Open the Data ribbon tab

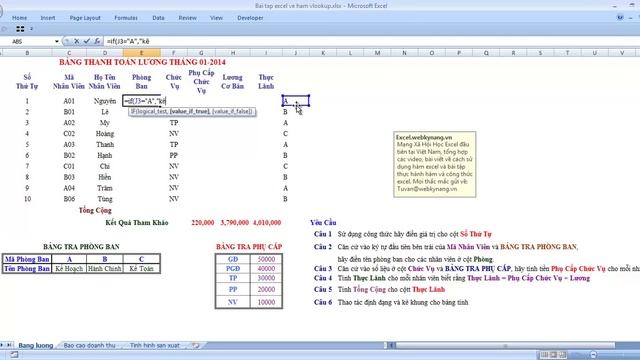(x=158, y=18)
